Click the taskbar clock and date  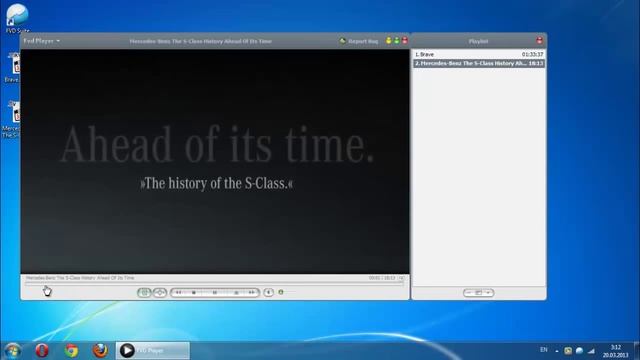pyautogui.click(x=616, y=351)
